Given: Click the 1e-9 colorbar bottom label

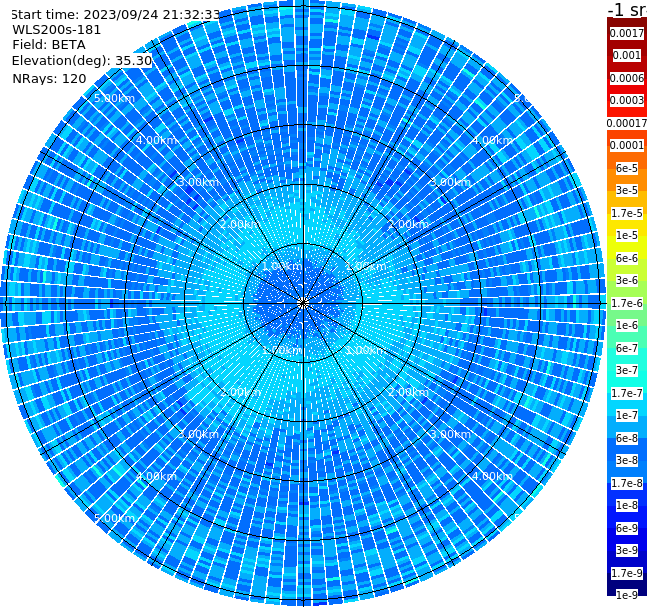Looking at the screenshot, I should click(x=627, y=595).
